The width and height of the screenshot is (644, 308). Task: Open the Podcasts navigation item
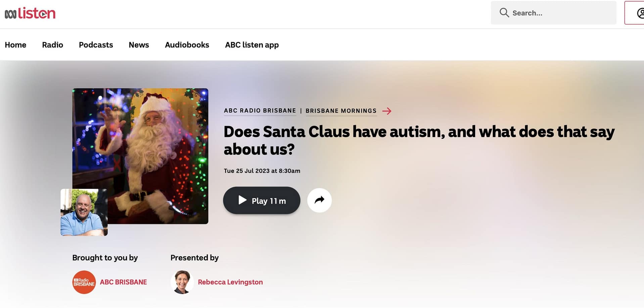(96, 45)
